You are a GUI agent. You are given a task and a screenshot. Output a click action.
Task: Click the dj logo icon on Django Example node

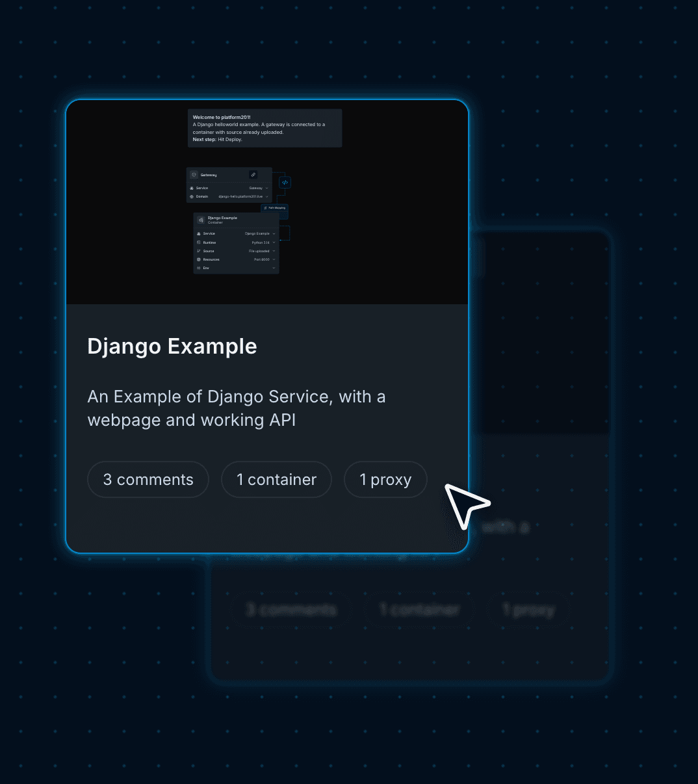tap(201, 220)
